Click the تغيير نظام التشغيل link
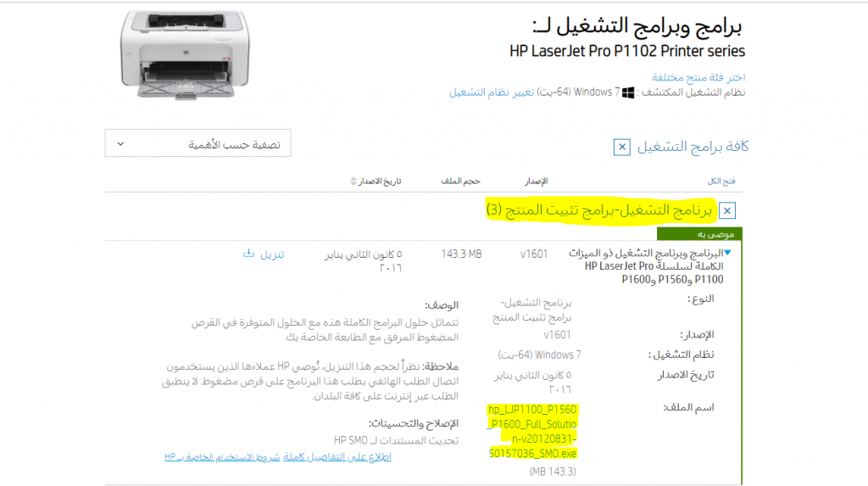 click(492, 92)
